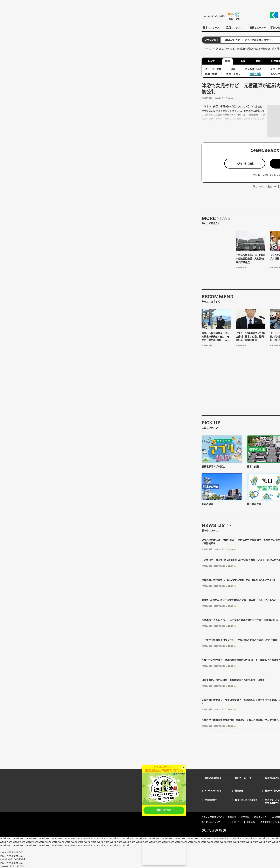
Task: Click the arrow icon beside NIB〜ビジネスに新聞を
Action: click(233, 800)
